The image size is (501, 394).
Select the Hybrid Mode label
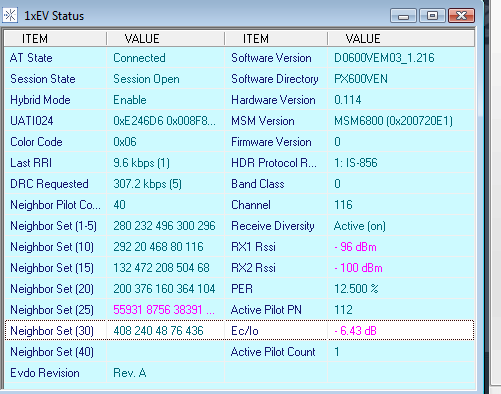40,100
